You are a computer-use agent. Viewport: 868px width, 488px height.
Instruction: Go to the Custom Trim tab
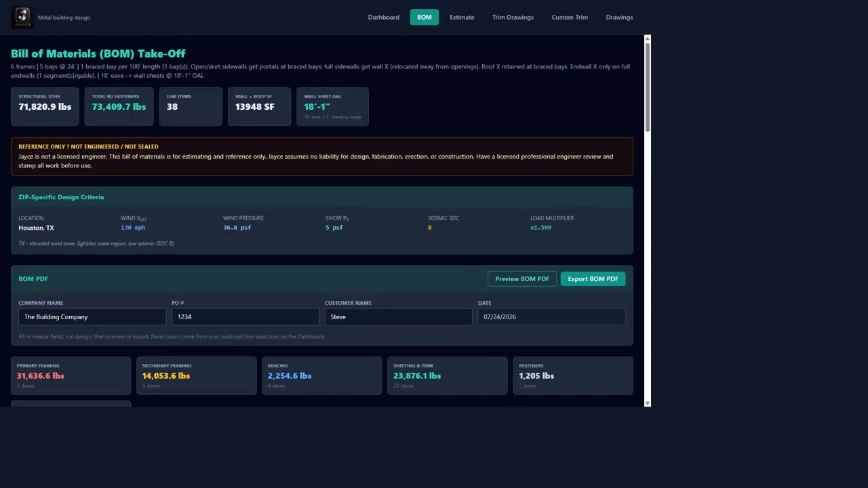pyautogui.click(x=570, y=17)
